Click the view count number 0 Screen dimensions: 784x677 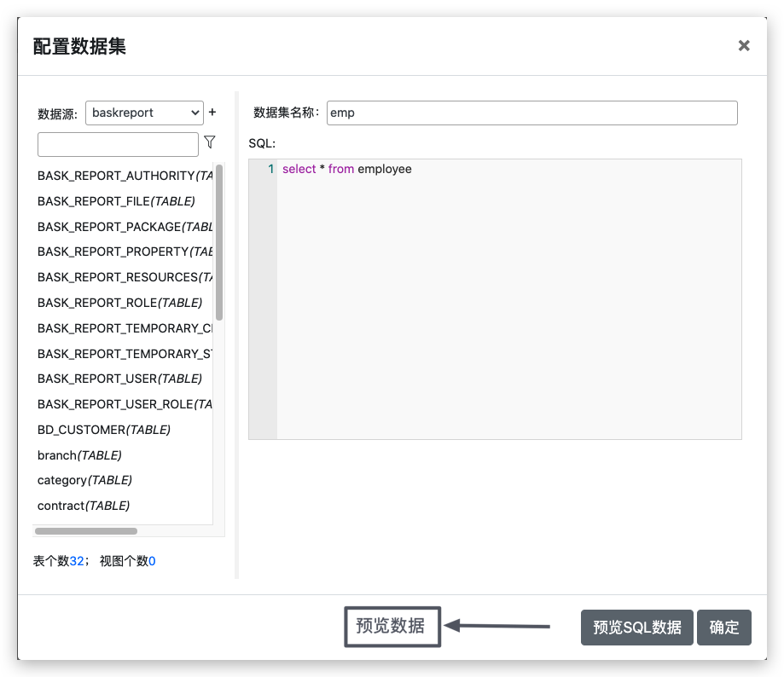152,561
